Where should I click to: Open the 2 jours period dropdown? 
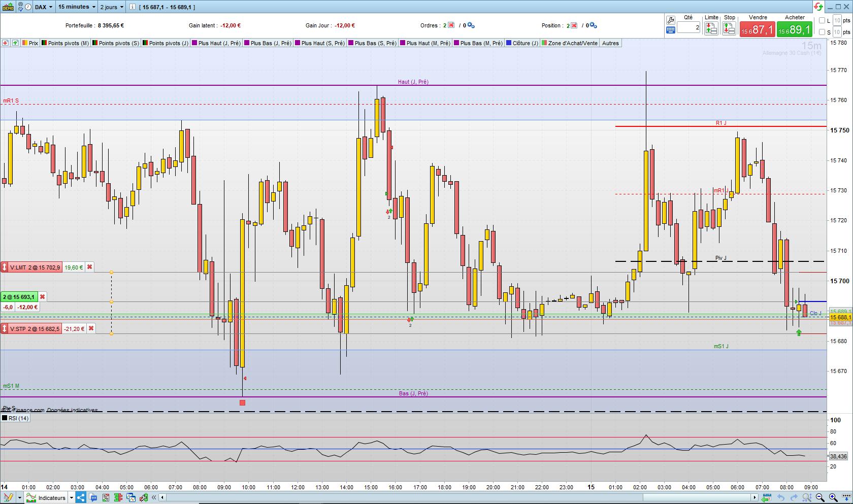(x=112, y=7)
